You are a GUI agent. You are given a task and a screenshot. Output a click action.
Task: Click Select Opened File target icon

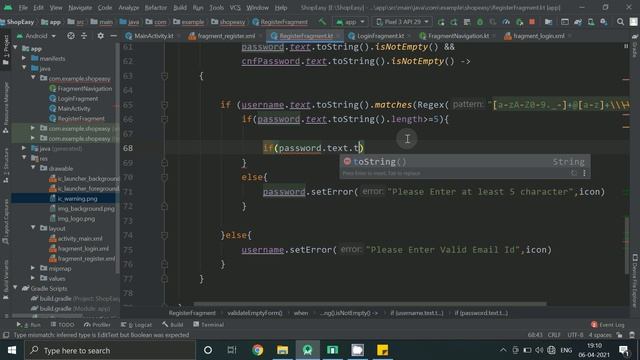pos(71,36)
